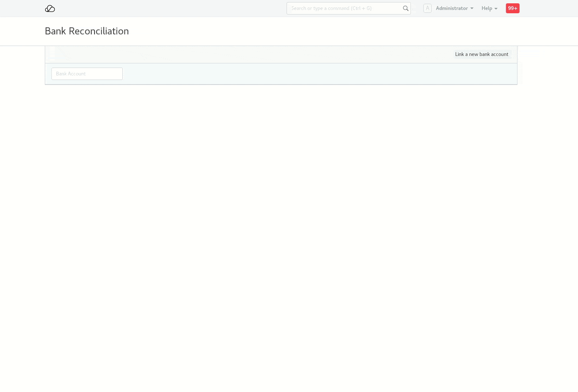The image size is (578, 392).
Task: Show account options under the Administrator label
Action: (x=452, y=8)
